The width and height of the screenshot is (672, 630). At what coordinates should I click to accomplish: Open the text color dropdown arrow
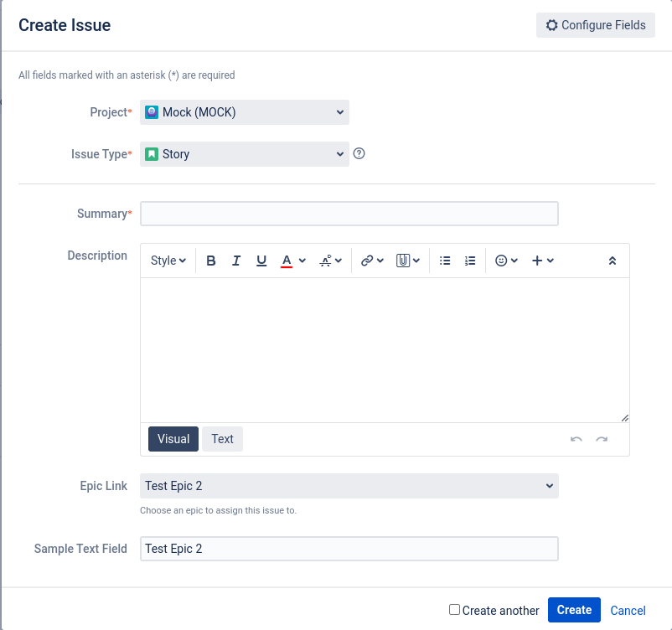coord(302,261)
